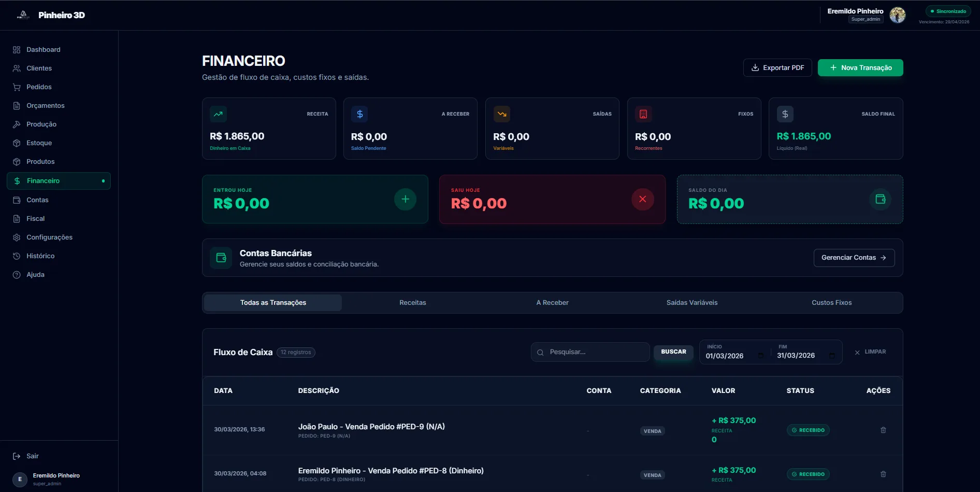This screenshot has height=492, width=980.
Task: Open the Ajuda question mark icon
Action: tap(17, 275)
